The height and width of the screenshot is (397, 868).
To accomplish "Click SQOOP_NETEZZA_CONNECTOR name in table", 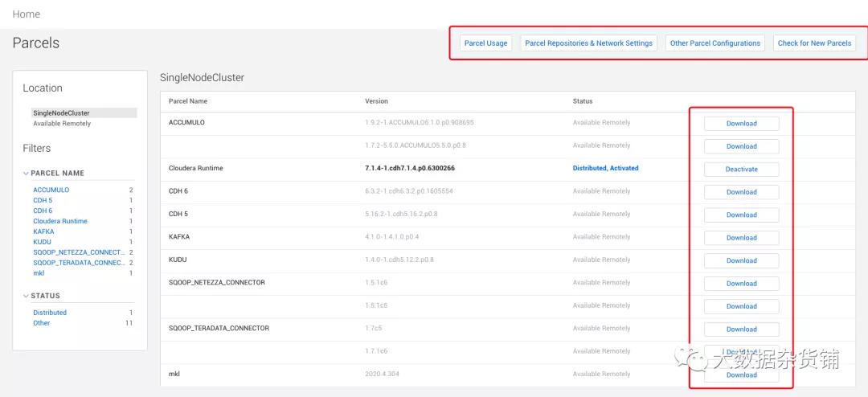I will pos(216,282).
